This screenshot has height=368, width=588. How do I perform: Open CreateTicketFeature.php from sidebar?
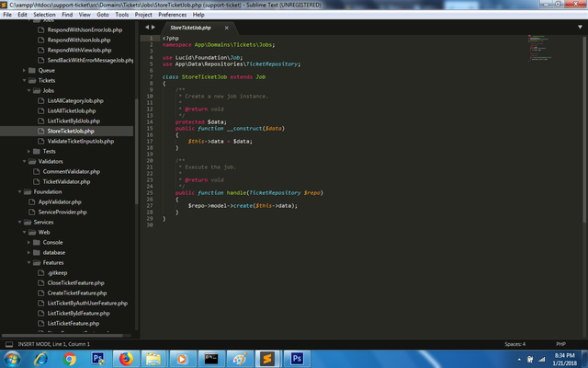click(77, 293)
